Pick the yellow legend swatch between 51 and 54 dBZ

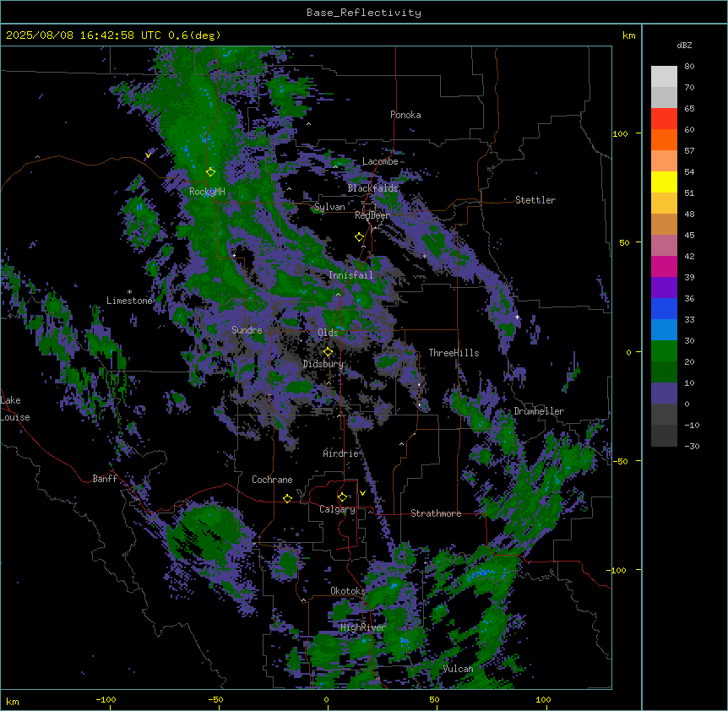click(x=664, y=182)
